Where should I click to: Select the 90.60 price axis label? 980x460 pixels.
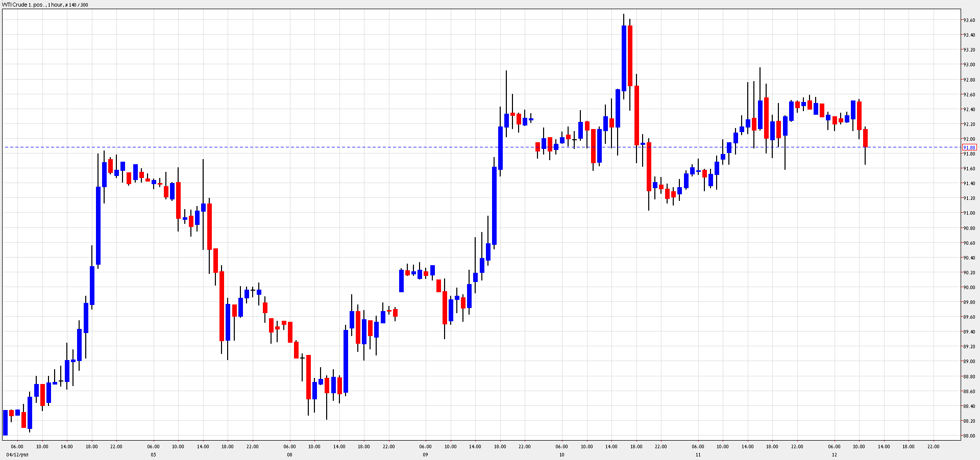click(x=969, y=243)
